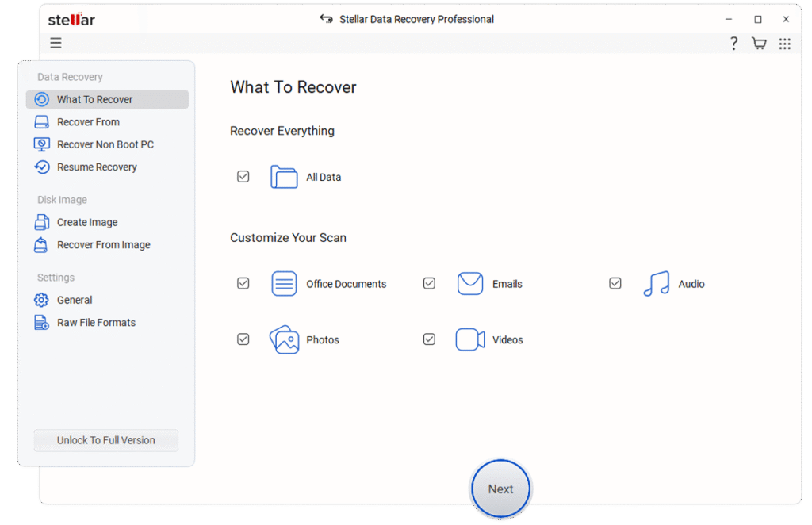Click the help question mark icon

pos(734,44)
